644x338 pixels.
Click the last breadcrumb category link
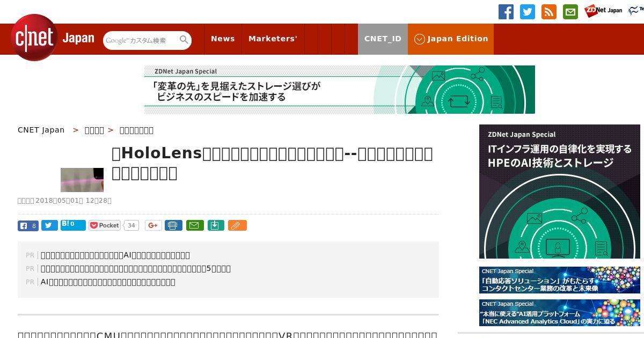[x=136, y=130]
